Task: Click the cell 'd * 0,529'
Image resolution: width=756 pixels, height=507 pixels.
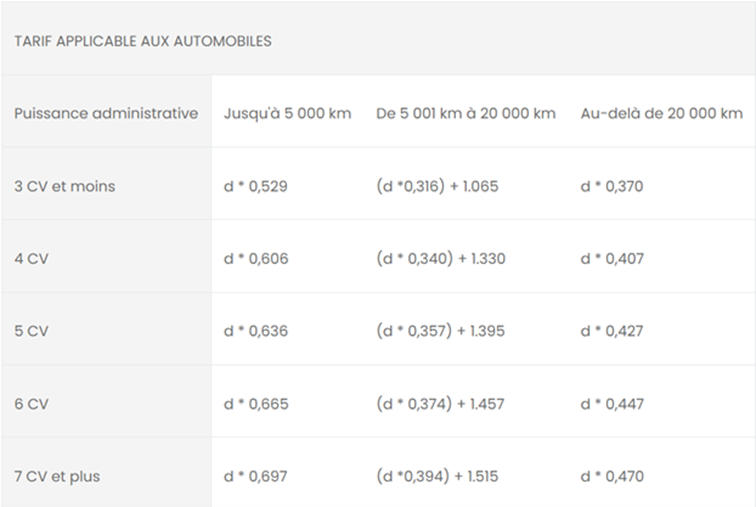Action: 256,187
